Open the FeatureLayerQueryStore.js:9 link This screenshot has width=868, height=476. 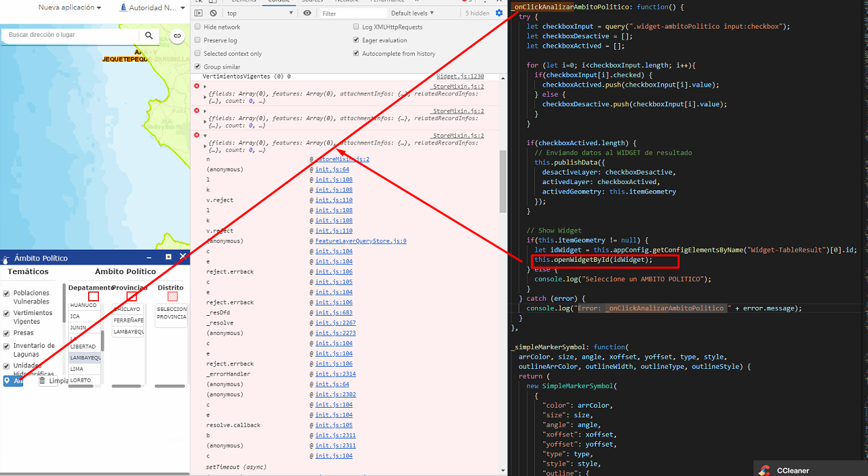point(361,241)
